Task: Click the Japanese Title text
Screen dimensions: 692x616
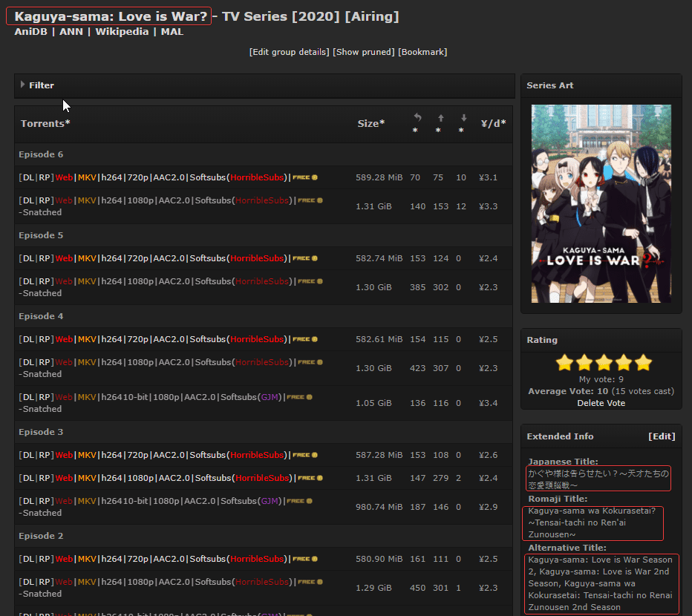Action: pyautogui.click(x=598, y=479)
